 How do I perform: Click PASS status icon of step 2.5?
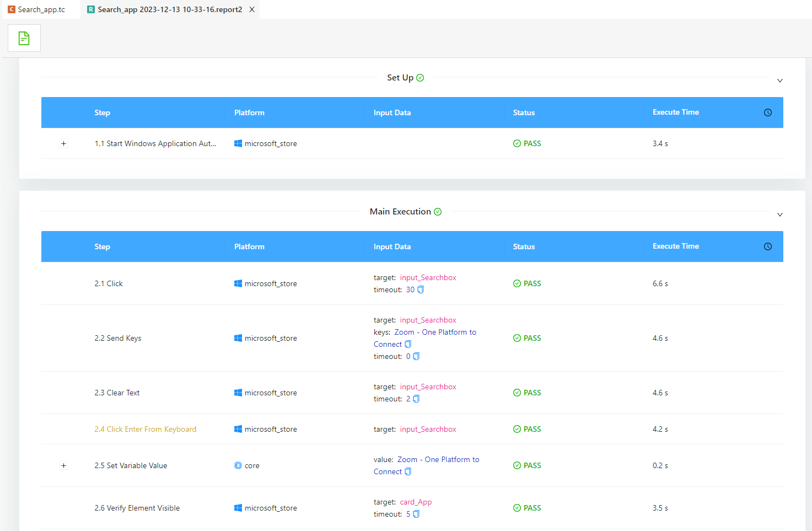(x=517, y=465)
